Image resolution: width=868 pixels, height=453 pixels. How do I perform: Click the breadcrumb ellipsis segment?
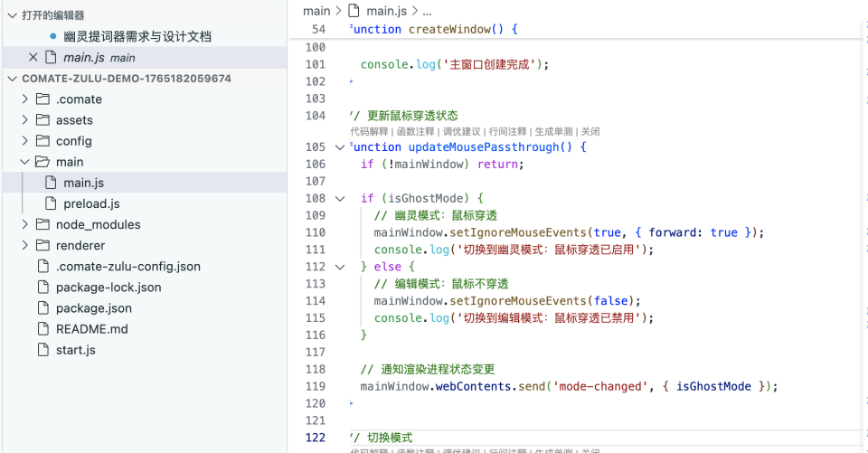pos(427,11)
